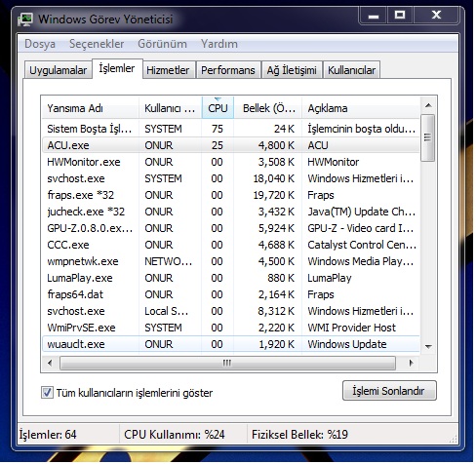Open the Görünüm menu
The height and width of the screenshot is (464, 476).
pos(162,44)
